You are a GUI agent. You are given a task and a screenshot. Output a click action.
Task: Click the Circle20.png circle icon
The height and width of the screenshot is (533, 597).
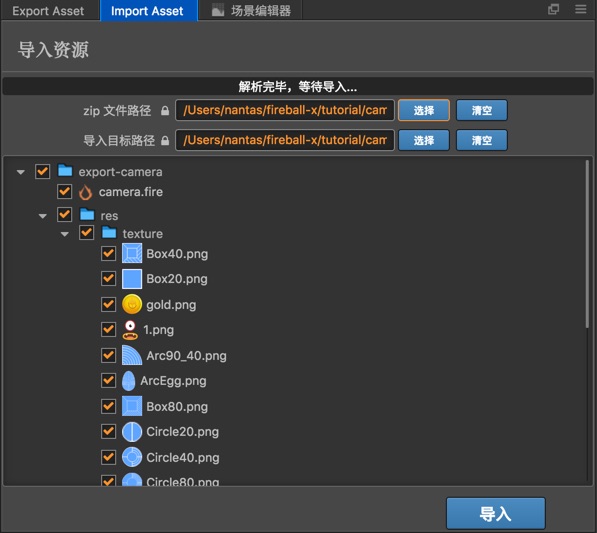(x=132, y=432)
